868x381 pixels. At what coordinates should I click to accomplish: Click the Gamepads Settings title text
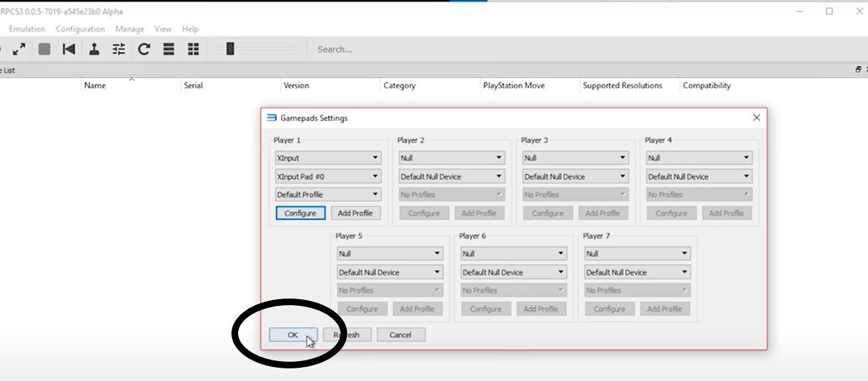pos(314,118)
